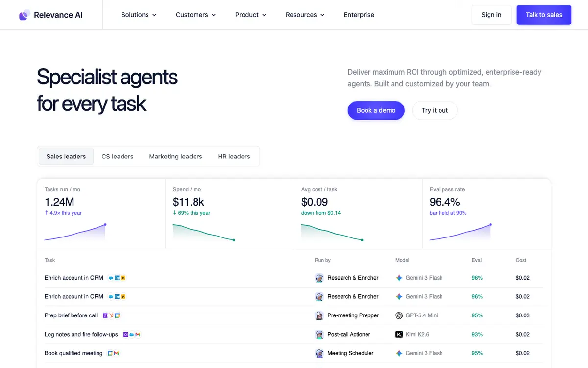Click Google Calendar icon beside Book qualified meeting

[110, 353]
